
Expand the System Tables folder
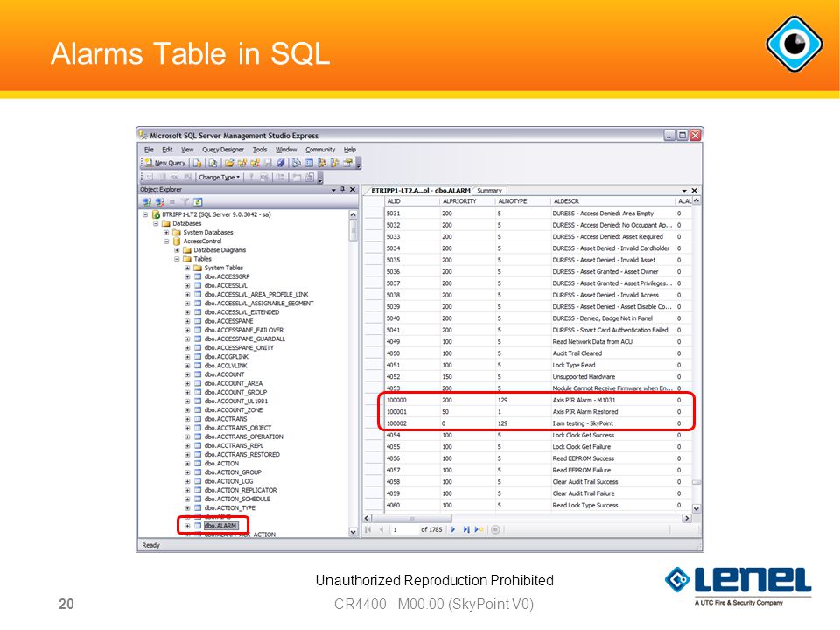(x=187, y=268)
